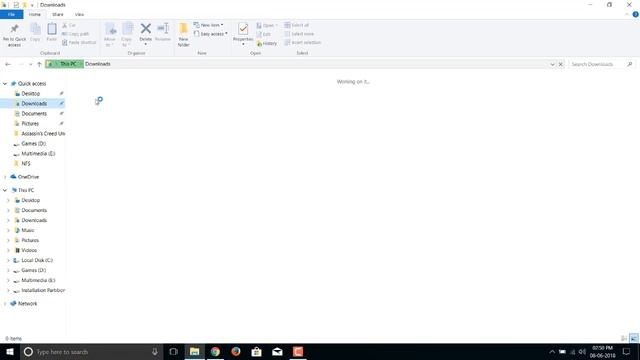Open Google Chrome from taskbar

[x=215, y=351]
